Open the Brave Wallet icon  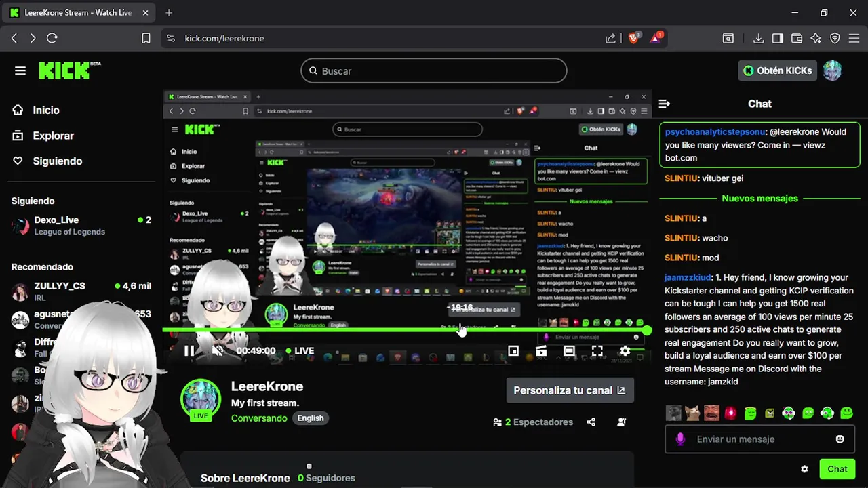tap(797, 39)
